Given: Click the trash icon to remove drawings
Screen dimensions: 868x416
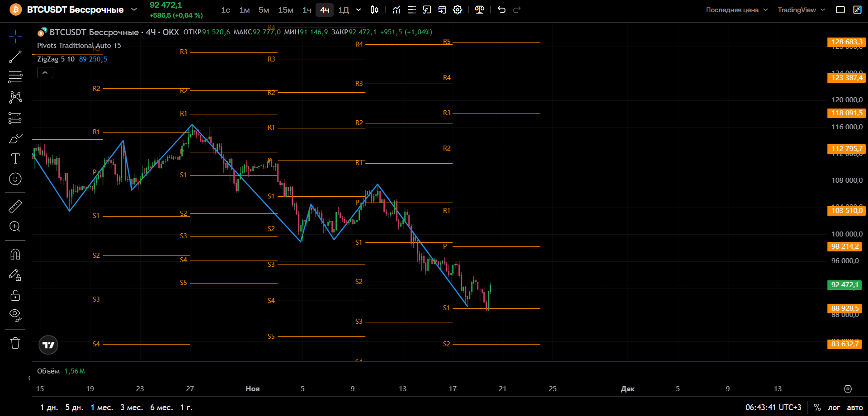Looking at the screenshot, I should pyautogui.click(x=15, y=343).
